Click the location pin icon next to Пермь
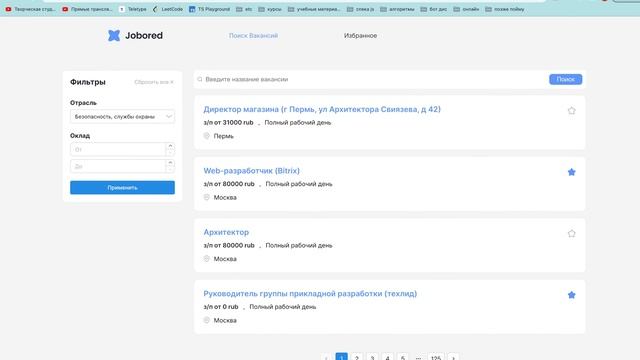This screenshot has width=640, height=360. click(x=207, y=136)
